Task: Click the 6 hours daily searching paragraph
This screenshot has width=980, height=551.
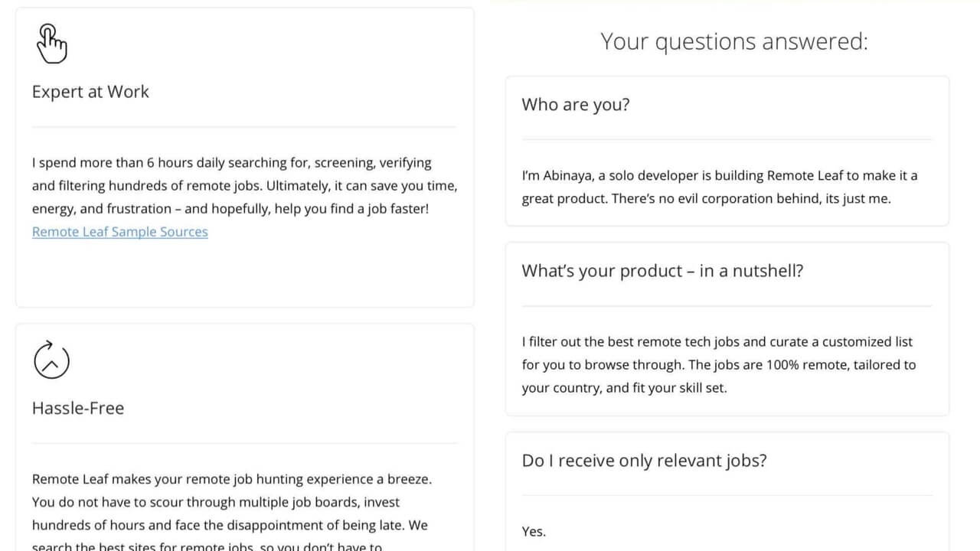Action: tap(244, 186)
